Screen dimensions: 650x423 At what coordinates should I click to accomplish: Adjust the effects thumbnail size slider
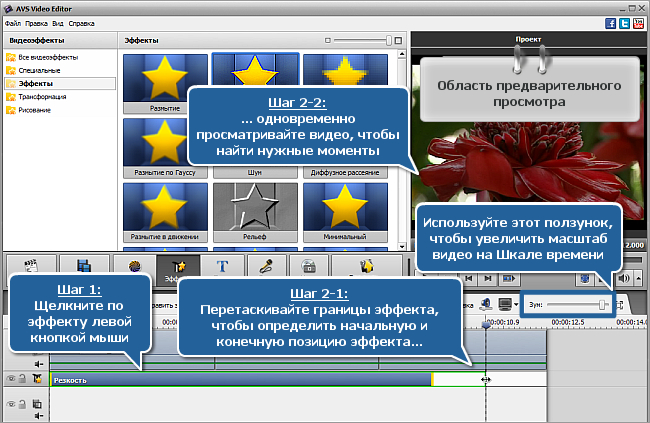pos(388,40)
